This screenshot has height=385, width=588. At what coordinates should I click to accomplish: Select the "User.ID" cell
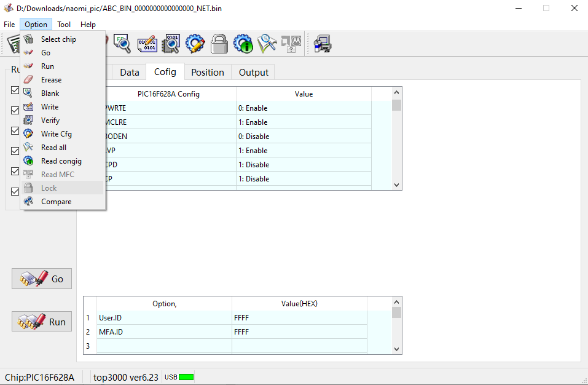(x=164, y=318)
